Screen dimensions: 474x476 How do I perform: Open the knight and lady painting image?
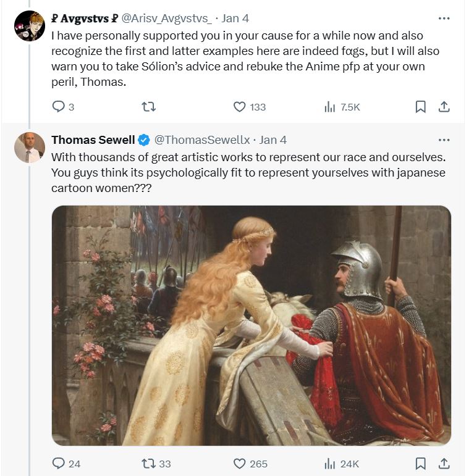point(252,325)
